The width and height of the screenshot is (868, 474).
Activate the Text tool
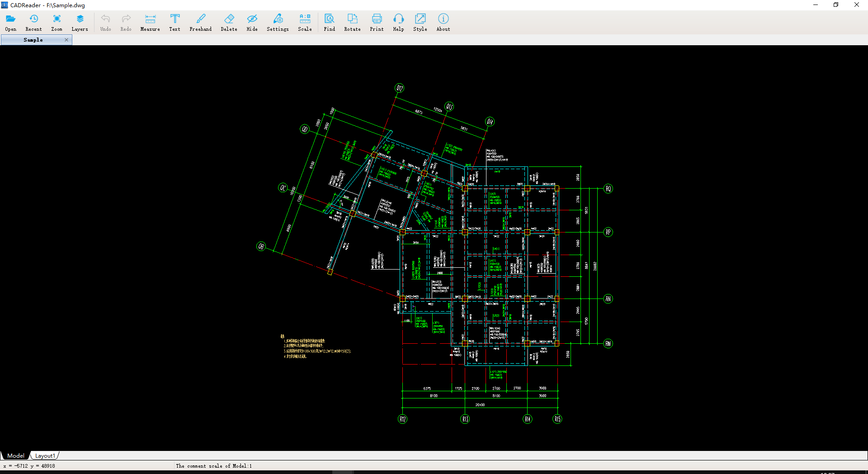pyautogui.click(x=175, y=22)
